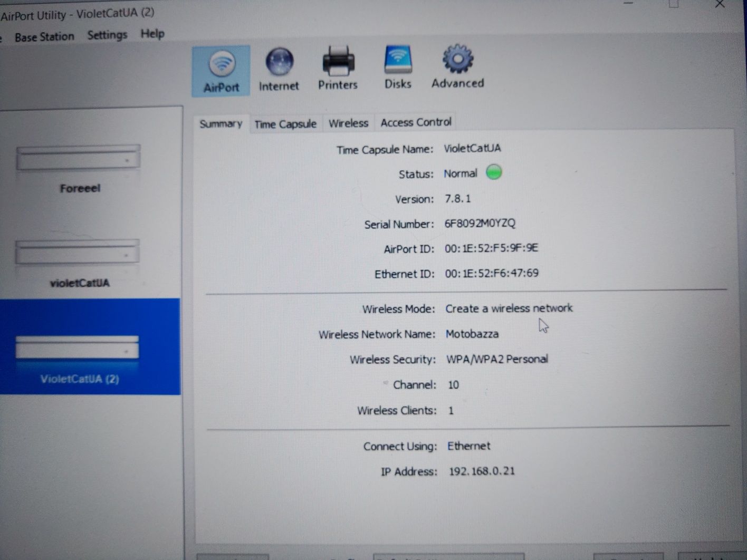Screen dimensions: 747x560
Task: Click the IP address 192.168.0.21
Action: (x=482, y=471)
